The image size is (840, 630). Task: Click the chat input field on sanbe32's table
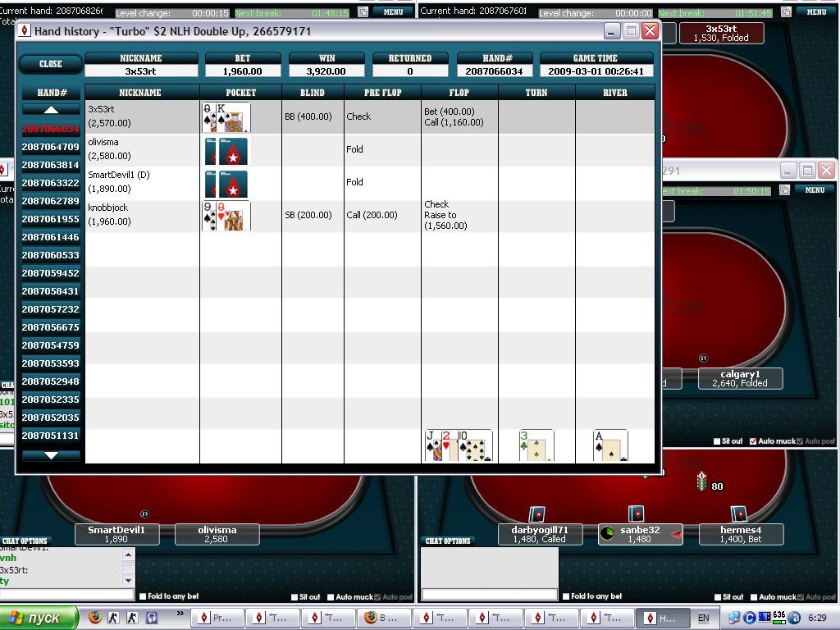489,594
